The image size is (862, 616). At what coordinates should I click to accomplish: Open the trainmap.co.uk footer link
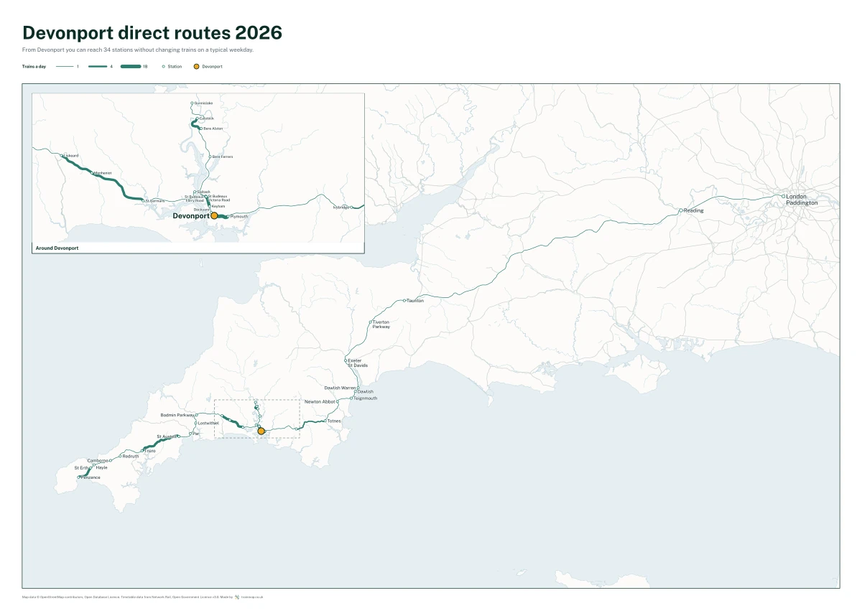point(252,597)
